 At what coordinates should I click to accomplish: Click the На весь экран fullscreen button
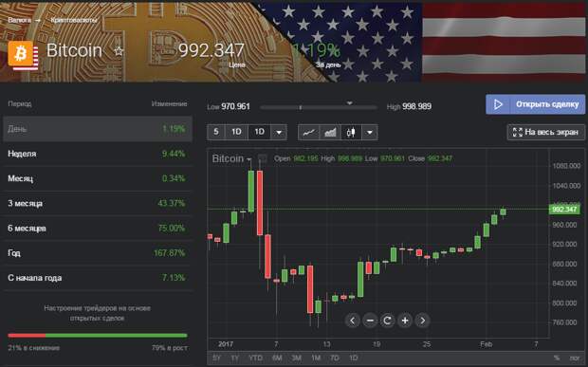[x=545, y=132]
